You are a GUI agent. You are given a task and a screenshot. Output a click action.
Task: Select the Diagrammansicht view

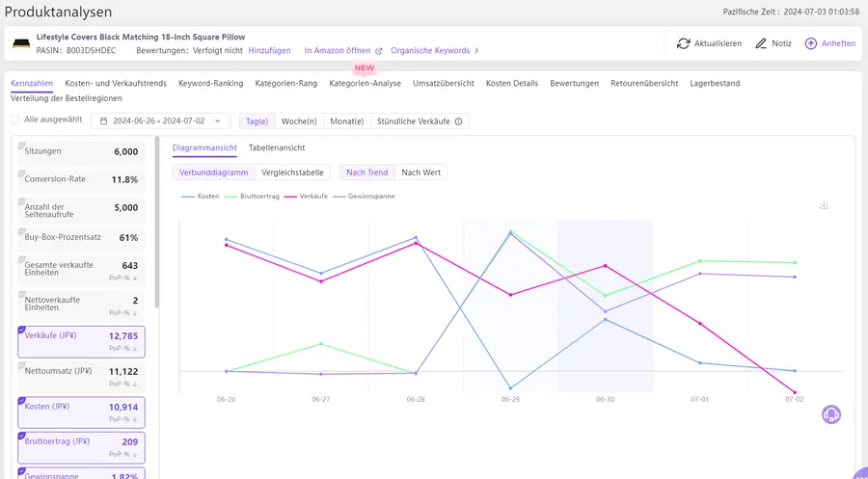click(x=204, y=148)
